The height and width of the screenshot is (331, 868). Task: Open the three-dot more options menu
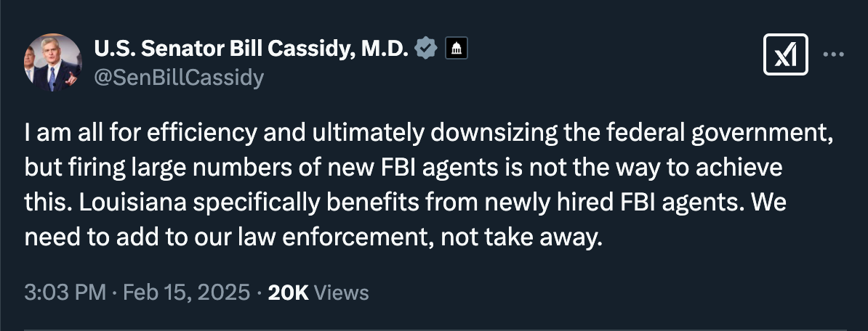point(833,54)
